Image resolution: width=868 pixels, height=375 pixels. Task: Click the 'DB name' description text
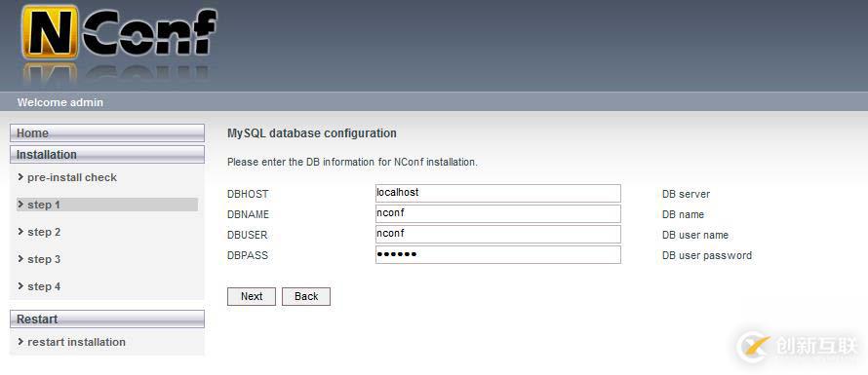click(683, 214)
